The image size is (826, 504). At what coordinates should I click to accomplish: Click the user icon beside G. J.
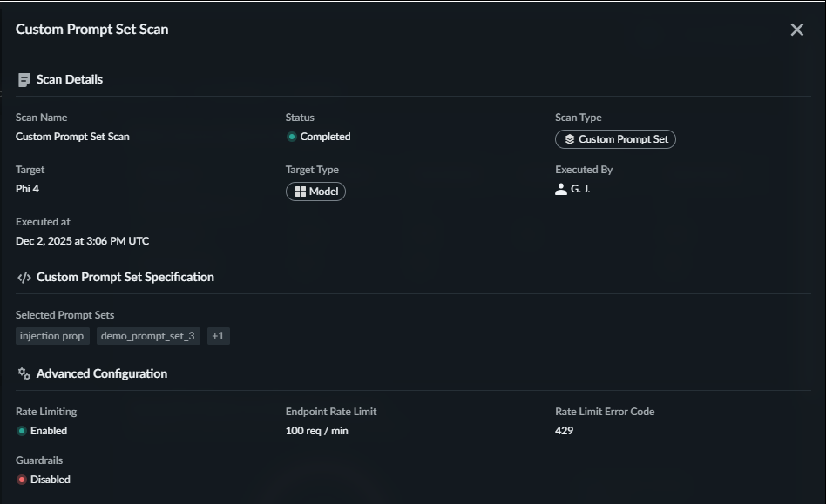tap(561, 189)
